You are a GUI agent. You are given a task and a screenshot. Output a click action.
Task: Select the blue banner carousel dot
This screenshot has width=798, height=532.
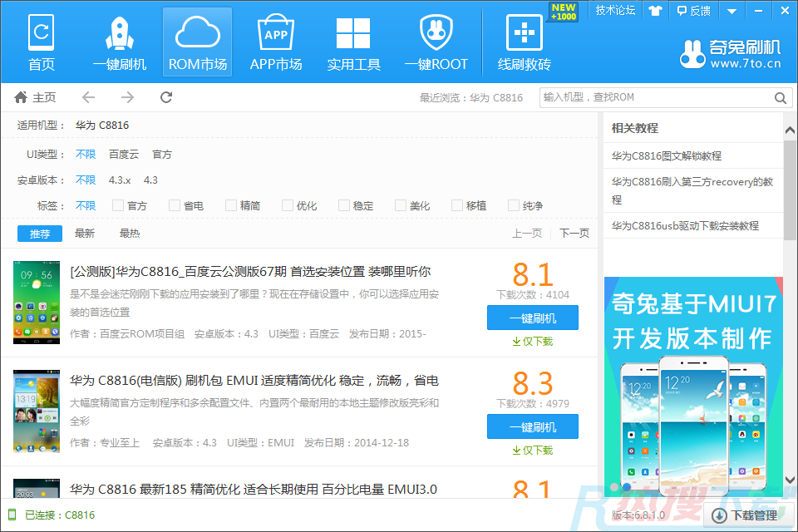[x=627, y=487]
